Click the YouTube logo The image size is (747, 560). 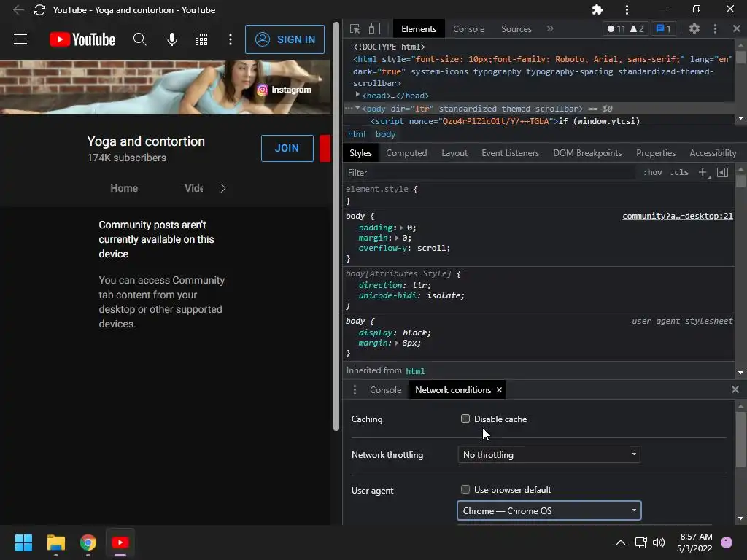tap(82, 39)
